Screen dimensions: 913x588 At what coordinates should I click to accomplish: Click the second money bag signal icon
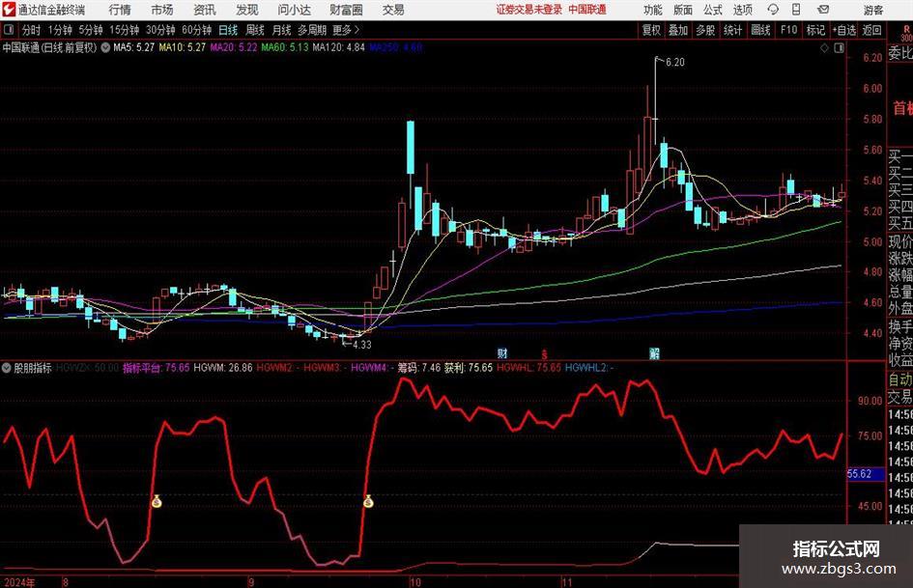tap(368, 501)
